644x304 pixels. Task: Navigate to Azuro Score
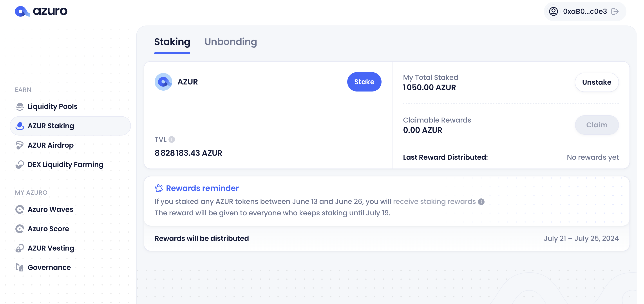coord(48,229)
